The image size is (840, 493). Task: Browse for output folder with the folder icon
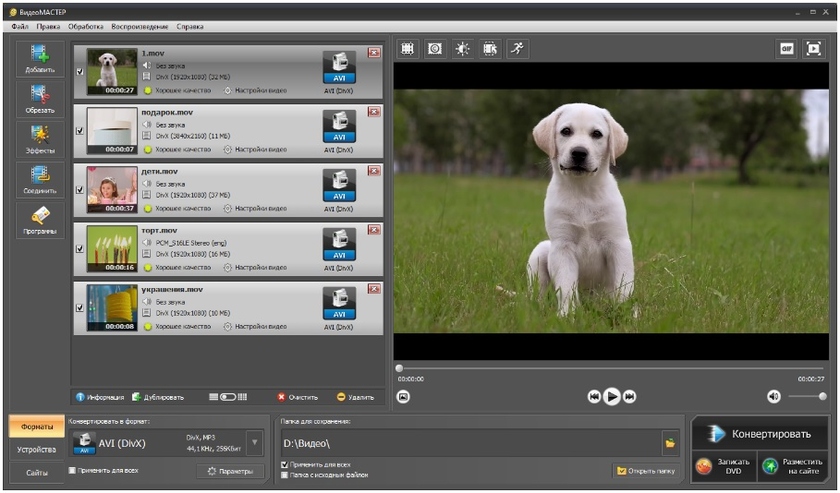pyautogui.click(x=669, y=442)
